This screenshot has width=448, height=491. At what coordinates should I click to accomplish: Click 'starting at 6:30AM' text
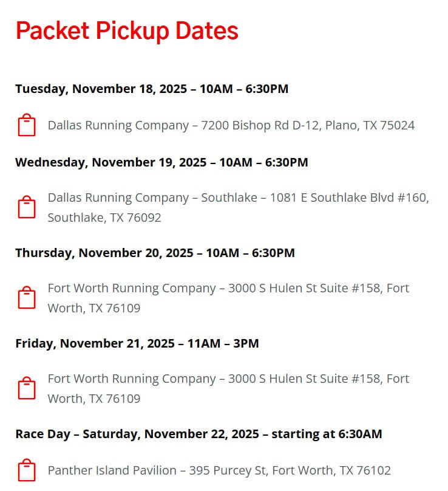pyautogui.click(x=327, y=434)
